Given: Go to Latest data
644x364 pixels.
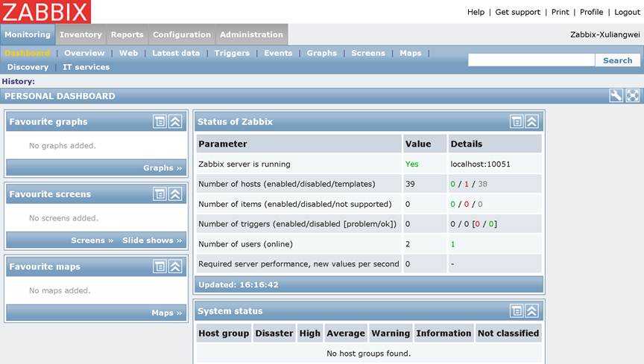Looking at the screenshot, I should [176, 53].
